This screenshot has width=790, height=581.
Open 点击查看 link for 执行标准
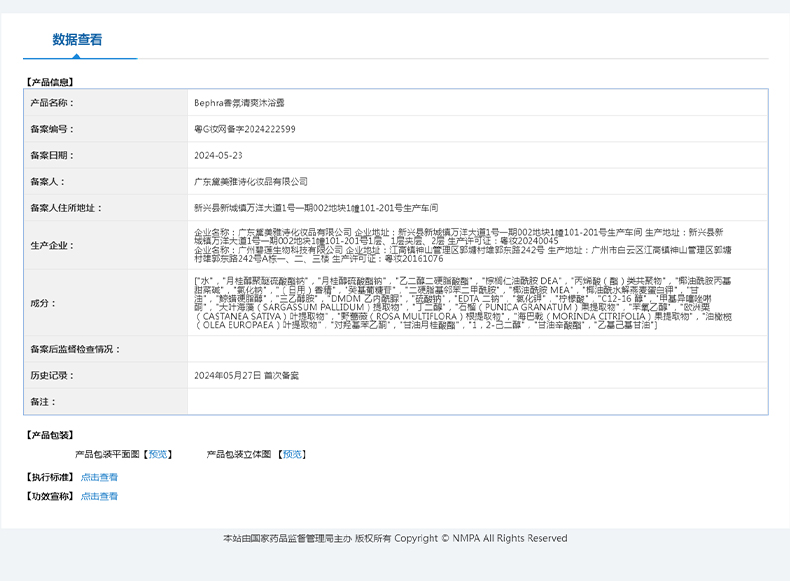pyautogui.click(x=99, y=477)
